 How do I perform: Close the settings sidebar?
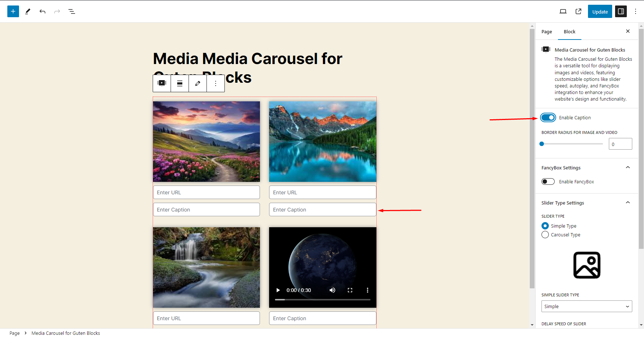(628, 31)
